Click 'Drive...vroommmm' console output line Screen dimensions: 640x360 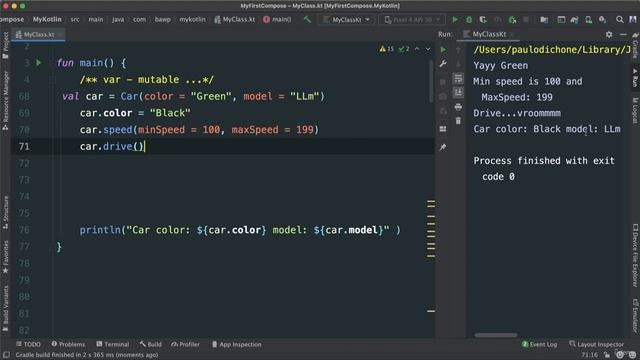point(517,113)
